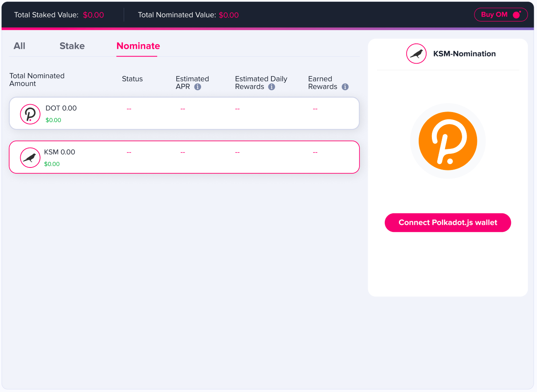Show the Estimated Daily Rewards info tooltip icon

click(x=272, y=87)
